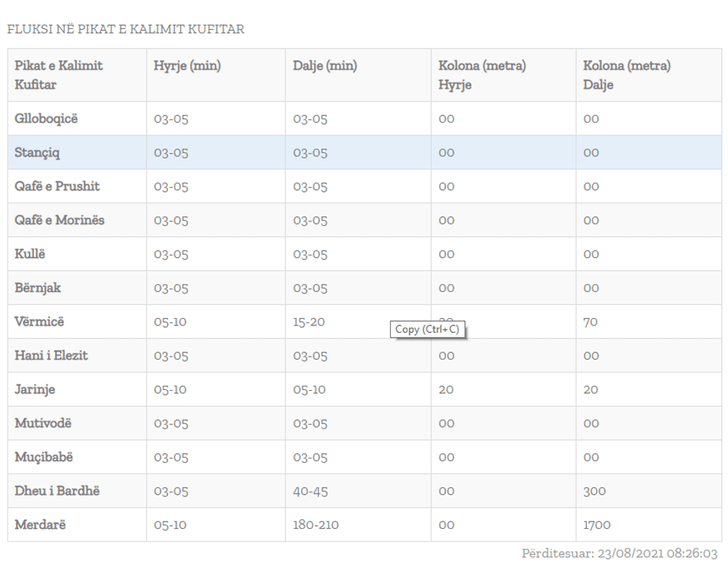The width and height of the screenshot is (728, 584).
Task: Click the Glloboqicë border crossing cell
Action: tap(46, 118)
